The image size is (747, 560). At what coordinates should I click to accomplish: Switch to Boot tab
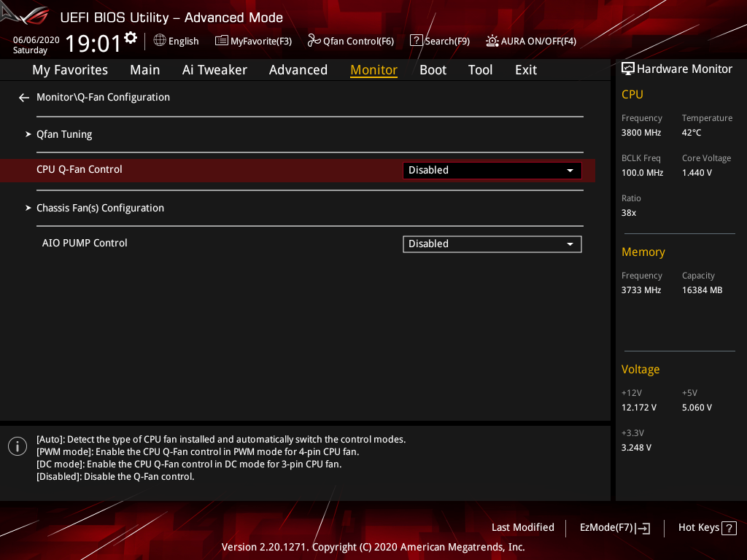point(433,70)
